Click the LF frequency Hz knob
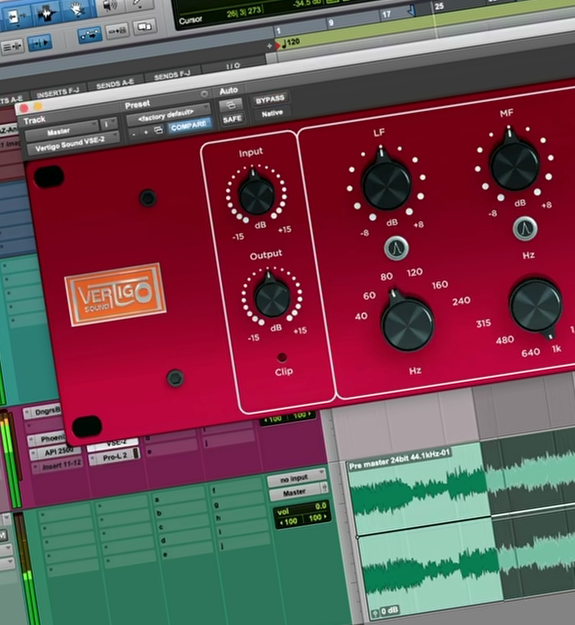 point(407,324)
